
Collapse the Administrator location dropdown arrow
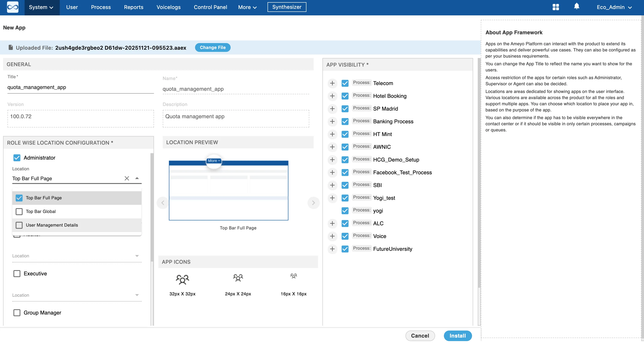(137, 178)
